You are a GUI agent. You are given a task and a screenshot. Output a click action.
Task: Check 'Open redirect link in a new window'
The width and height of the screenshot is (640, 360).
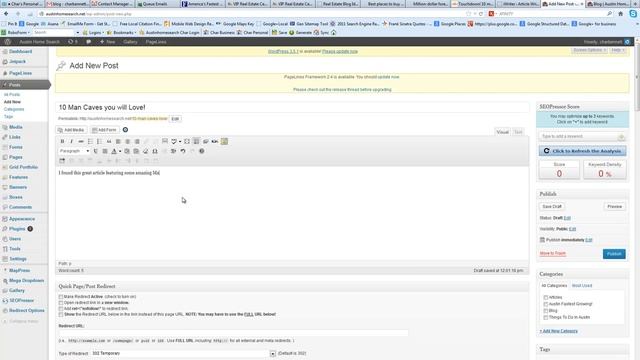(x=61, y=303)
